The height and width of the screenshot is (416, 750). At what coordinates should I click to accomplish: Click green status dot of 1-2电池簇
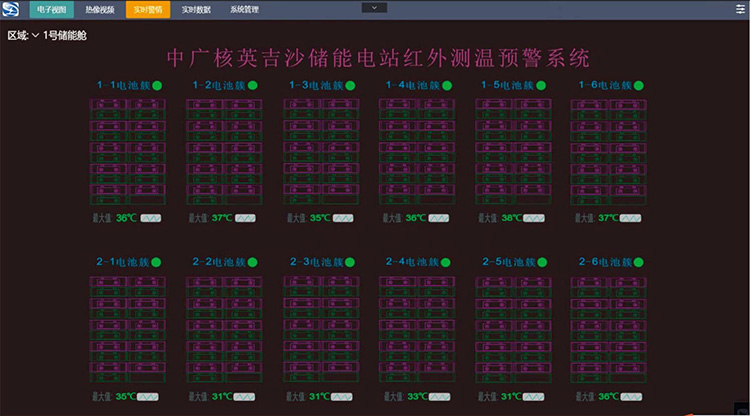253,86
